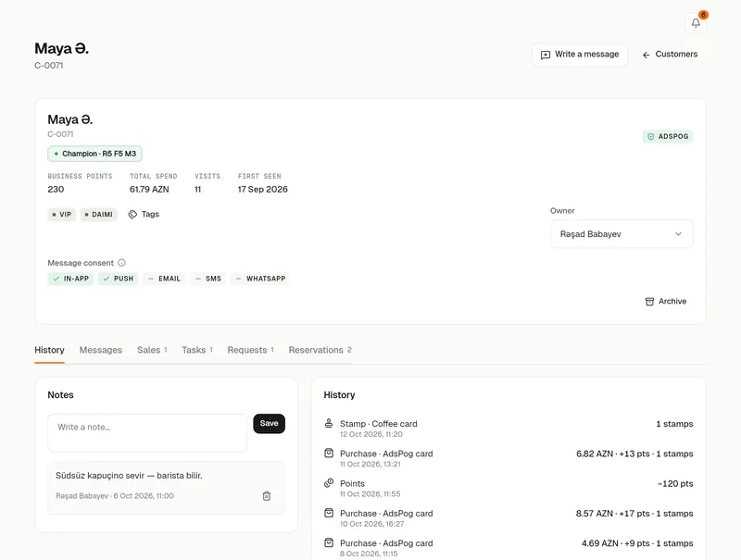Click the stamp icon of Coffee card entry
The width and height of the screenshot is (741, 560).
pos(329,423)
